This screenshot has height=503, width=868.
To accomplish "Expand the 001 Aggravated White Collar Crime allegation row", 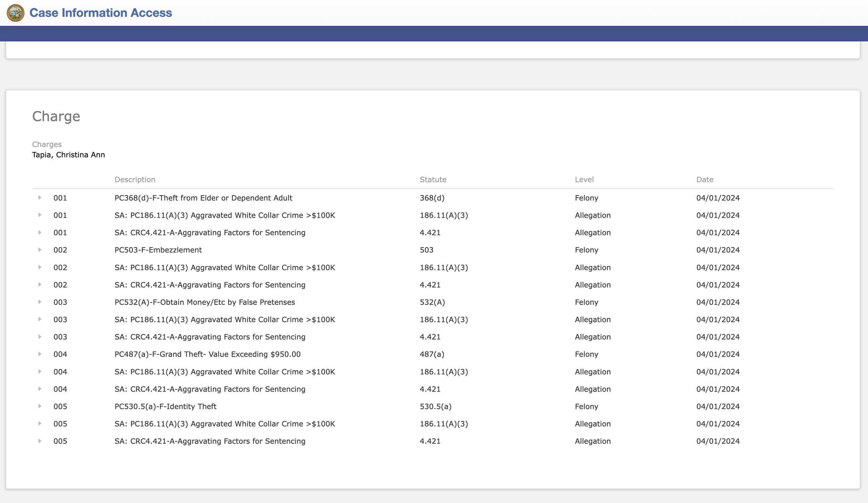I will 40,215.
